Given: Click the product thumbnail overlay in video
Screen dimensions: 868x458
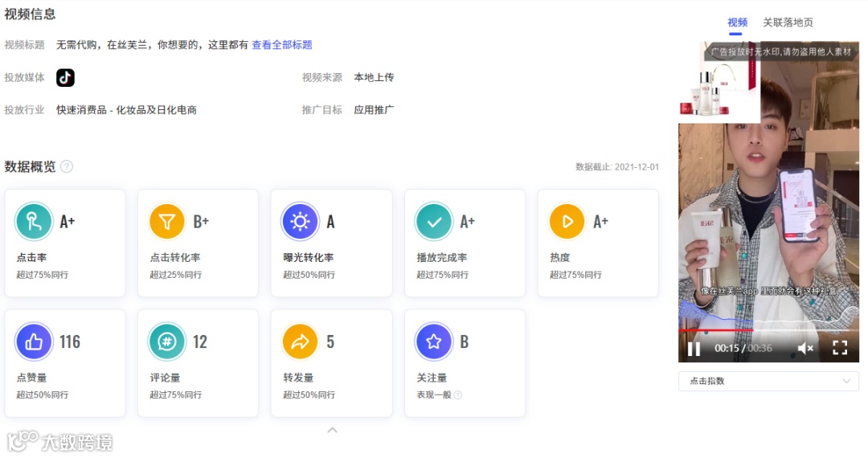Looking at the screenshot, I should tap(719, 82).
